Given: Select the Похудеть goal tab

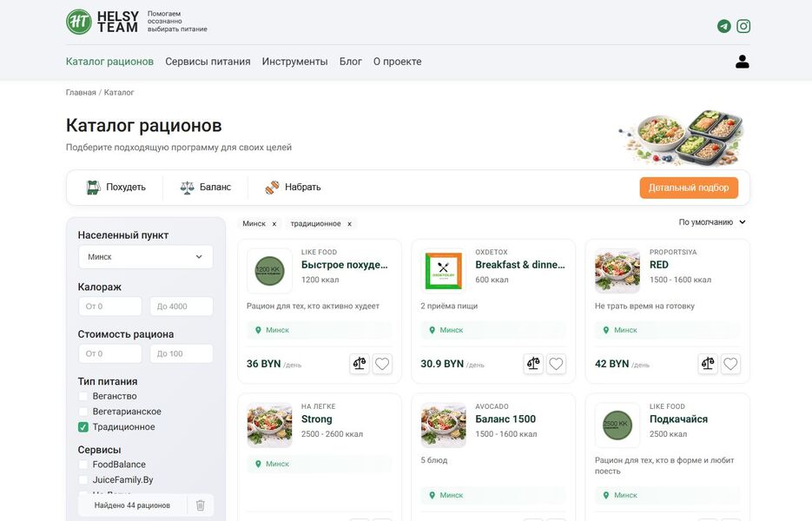Looking at the screenshot, I should (116, 187).
